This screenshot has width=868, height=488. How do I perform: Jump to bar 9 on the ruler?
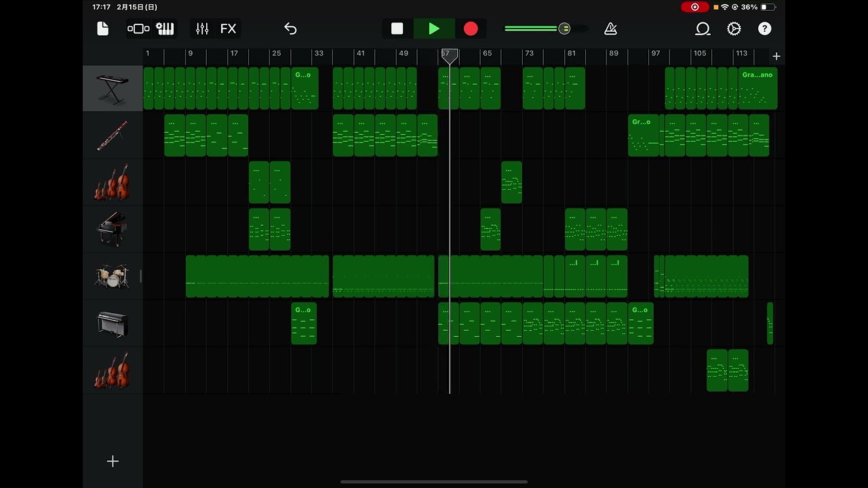pos(190,54)
